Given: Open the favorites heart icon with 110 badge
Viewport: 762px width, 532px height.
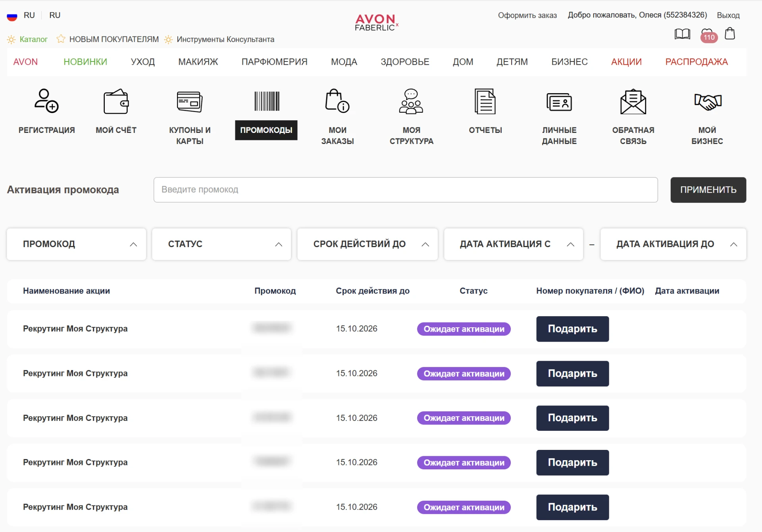Looking at the screenshot, I should tap(708, 35).
